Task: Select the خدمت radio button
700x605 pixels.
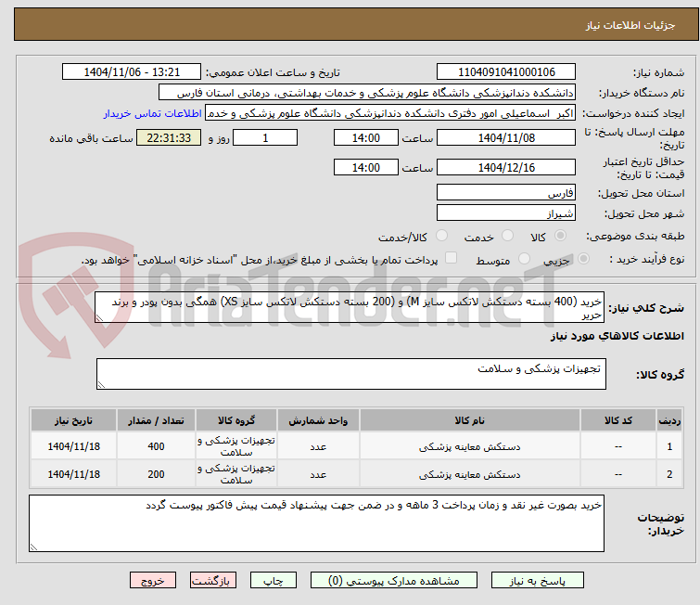Action: [507, 236]
